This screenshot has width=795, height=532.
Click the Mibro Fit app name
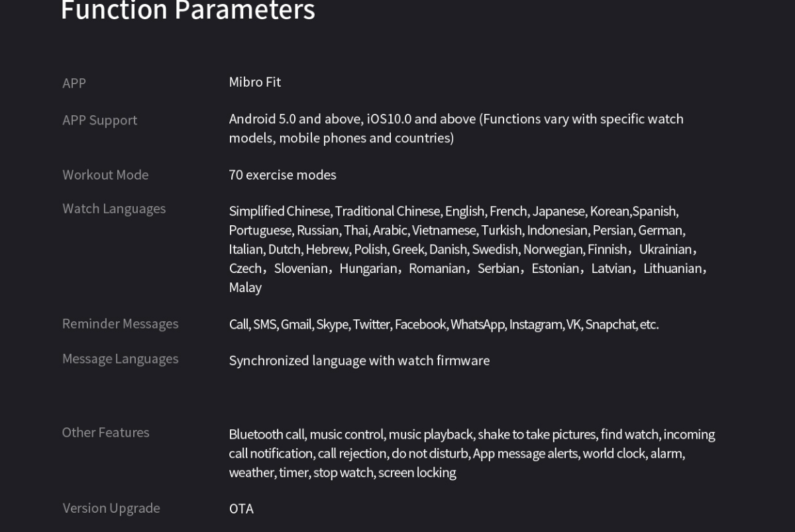(x=255, y=81)
